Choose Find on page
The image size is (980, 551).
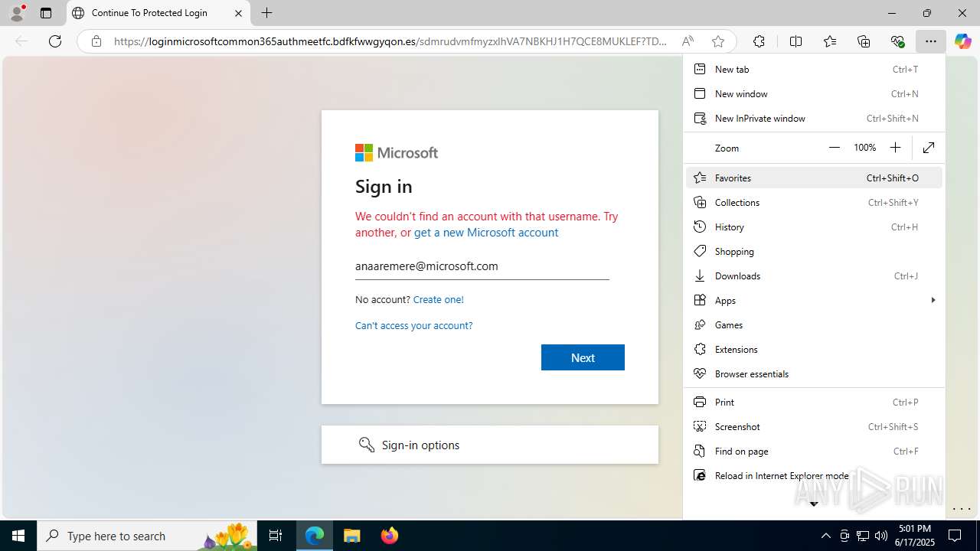point(814,451)
